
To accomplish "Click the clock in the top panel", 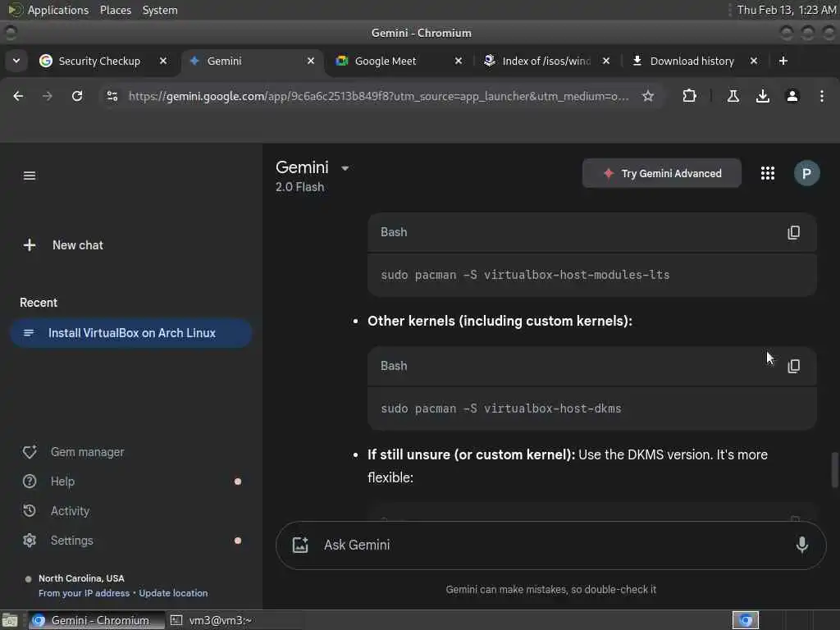I will coord(787,10).
